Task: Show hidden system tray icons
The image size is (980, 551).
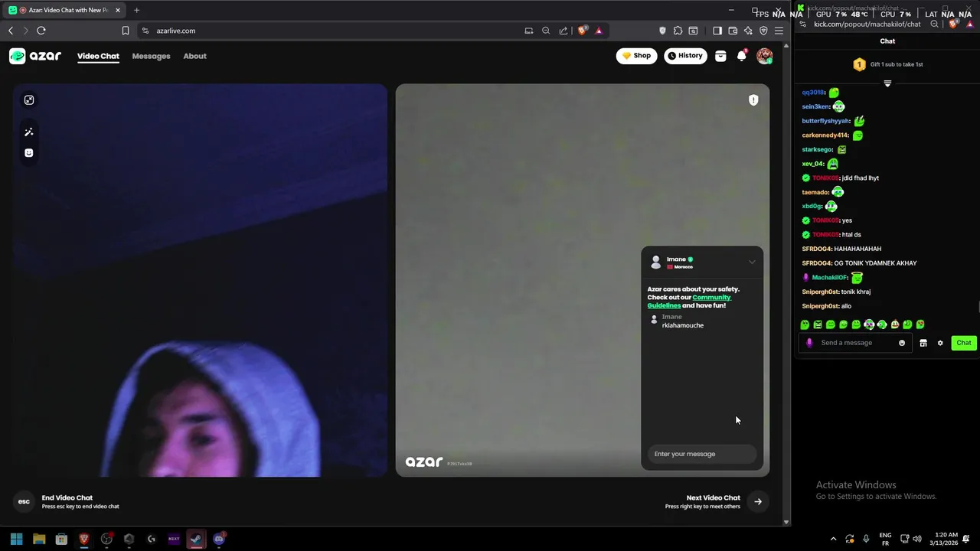Action: pyautogui.click(x=834, y=539)
